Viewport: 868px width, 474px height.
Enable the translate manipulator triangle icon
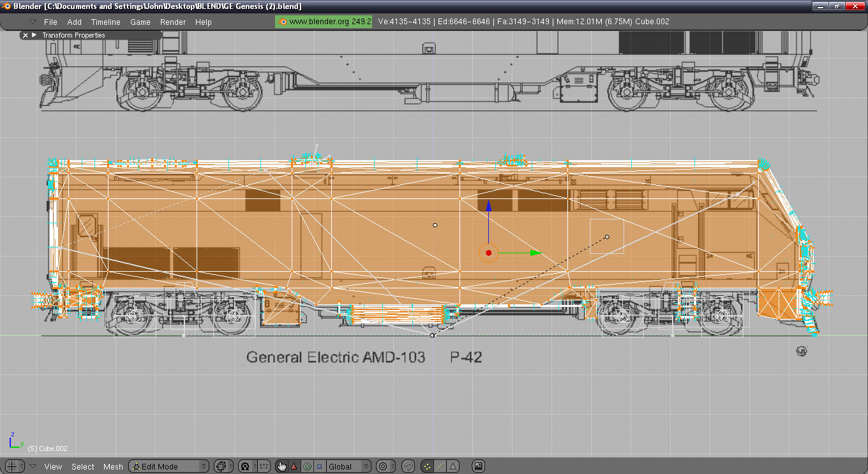coord(294,466)
